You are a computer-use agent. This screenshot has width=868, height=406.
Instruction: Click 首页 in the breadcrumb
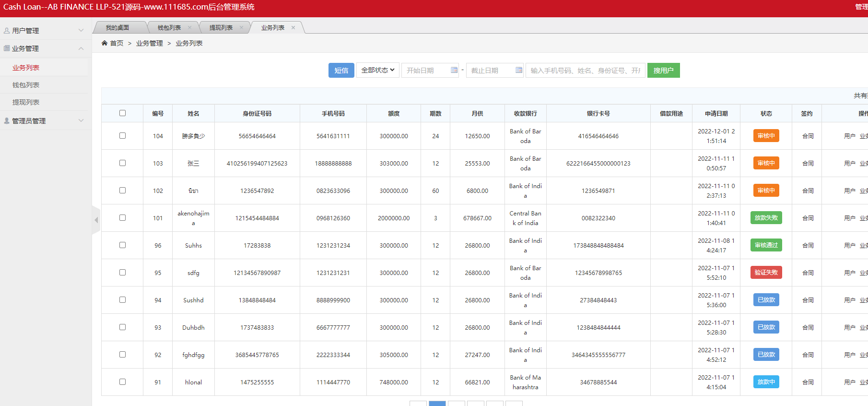click(x=117, y=43)
